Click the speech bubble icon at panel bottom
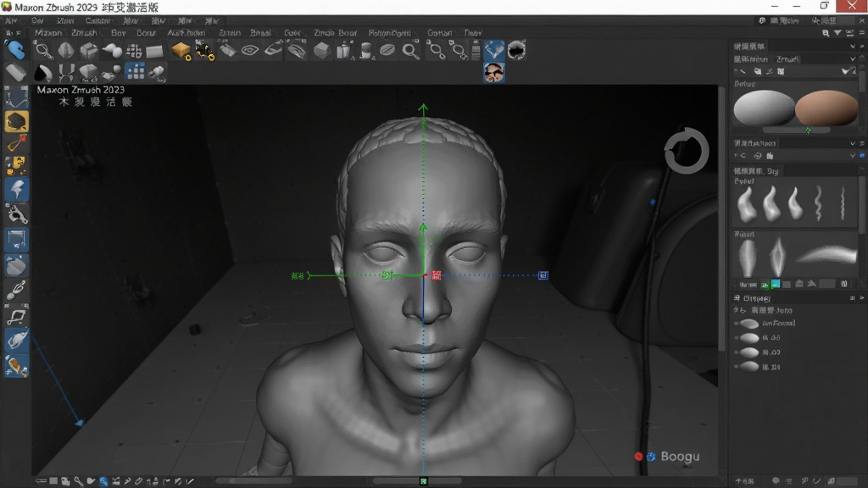 point(776,481)
